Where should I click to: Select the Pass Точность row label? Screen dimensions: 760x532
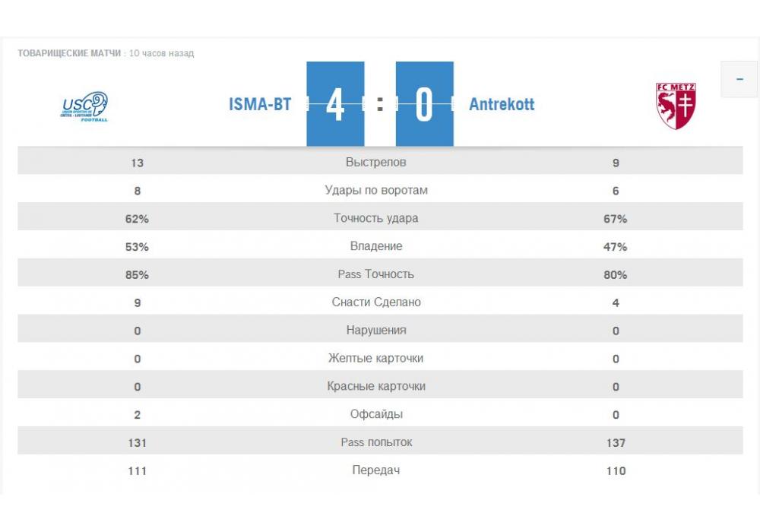click(376, 274)
